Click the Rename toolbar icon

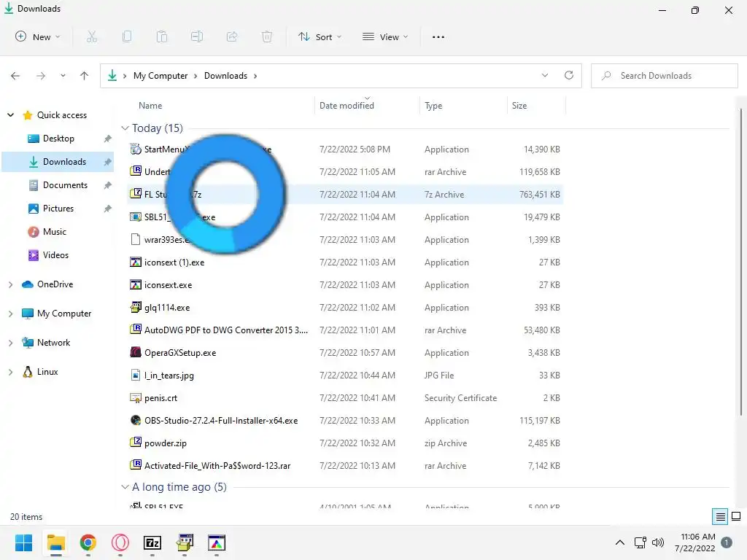(197, 36)
